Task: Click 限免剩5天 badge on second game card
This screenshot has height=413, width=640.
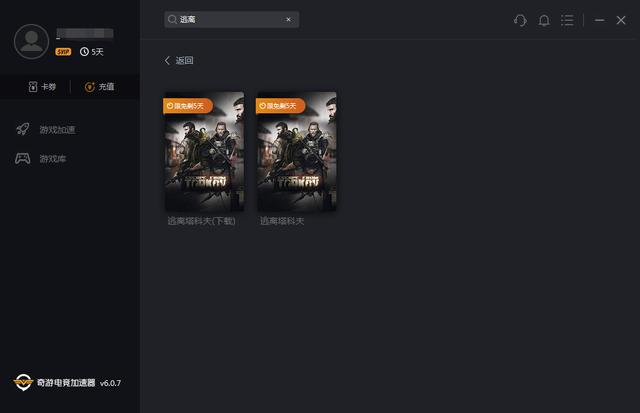Action: click(281, 105)
